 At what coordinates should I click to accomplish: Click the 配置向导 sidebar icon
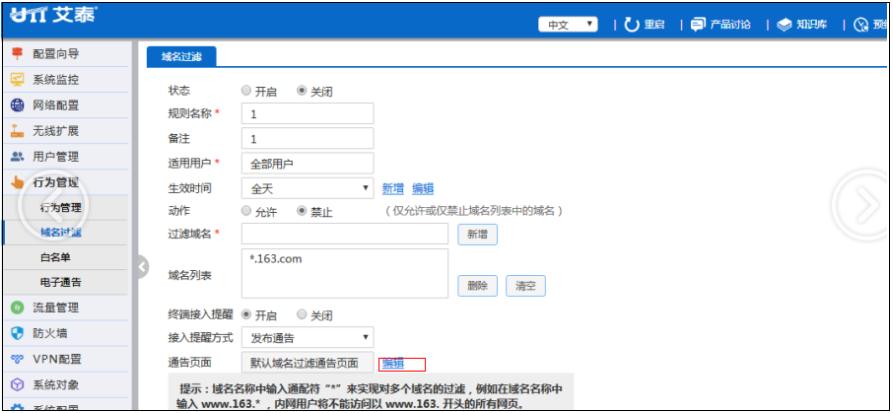[16, 54]
